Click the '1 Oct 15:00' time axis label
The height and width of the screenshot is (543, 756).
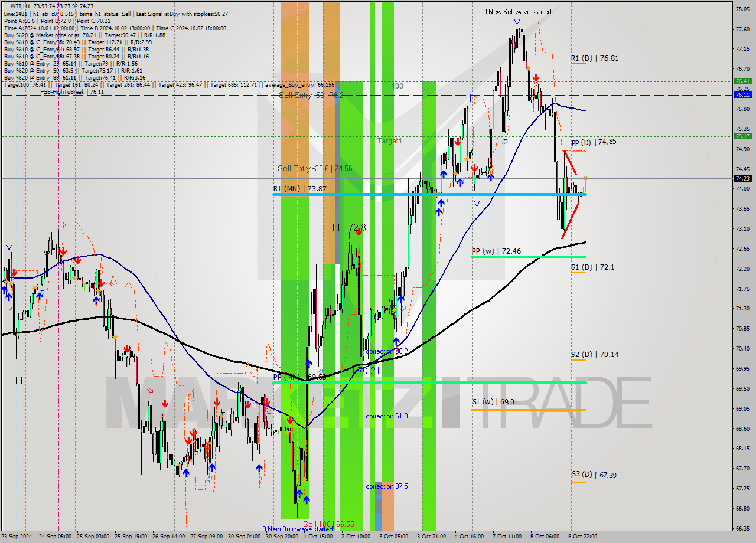pyautogui.click(x=318, y=537)
